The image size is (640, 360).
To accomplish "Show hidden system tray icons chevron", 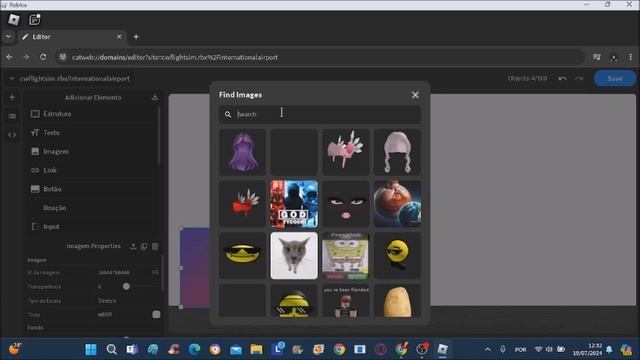I will coord(488,349).
